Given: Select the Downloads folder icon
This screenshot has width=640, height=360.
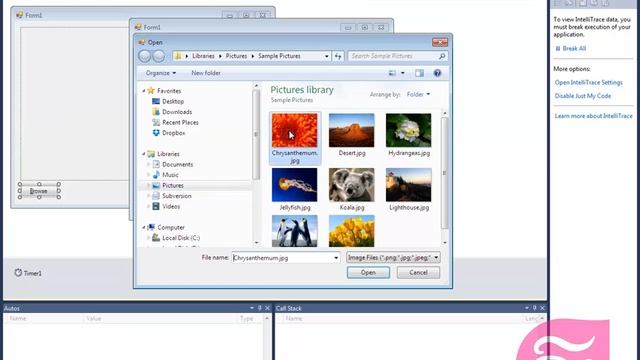Looking at the screenshot, I should coord(156,112).
